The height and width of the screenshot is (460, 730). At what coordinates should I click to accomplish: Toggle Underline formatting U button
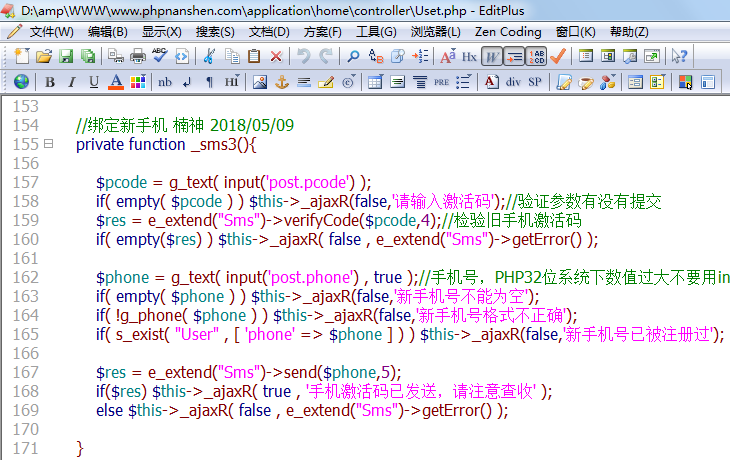click(x=94, y=82)
